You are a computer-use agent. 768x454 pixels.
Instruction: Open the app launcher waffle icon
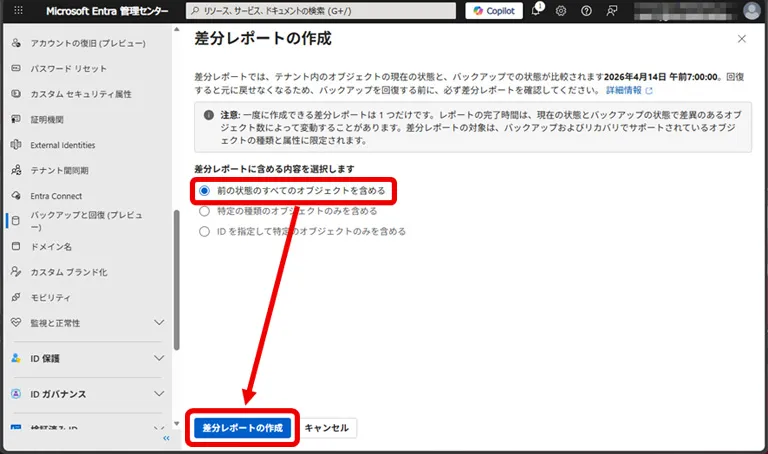[x=18, y=10]
